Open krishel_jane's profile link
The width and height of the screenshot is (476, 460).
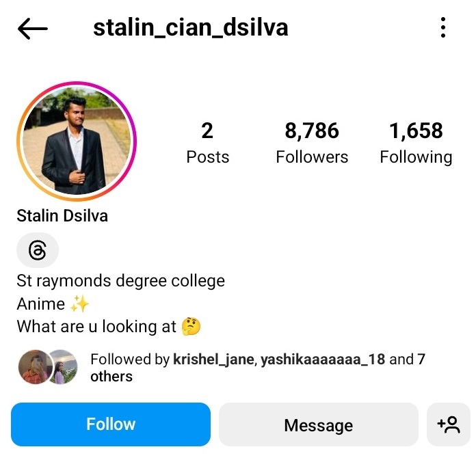[x=213, y=360]
